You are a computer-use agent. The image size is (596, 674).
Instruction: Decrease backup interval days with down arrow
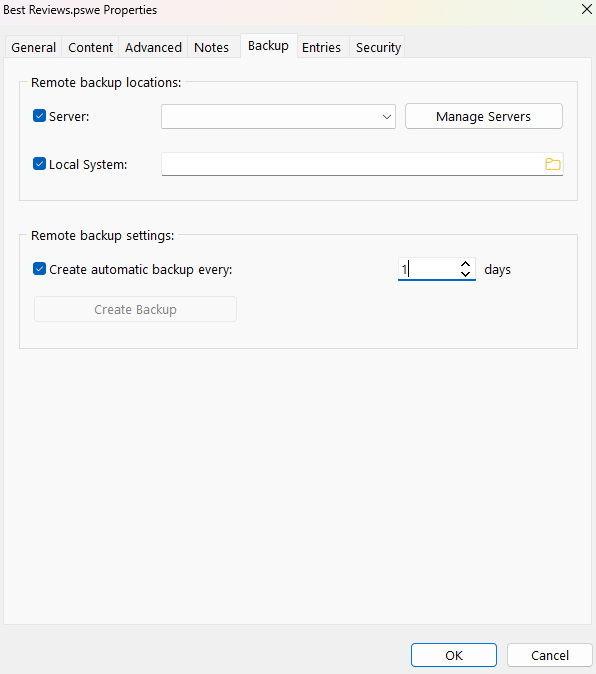click(x=465, y=274)
